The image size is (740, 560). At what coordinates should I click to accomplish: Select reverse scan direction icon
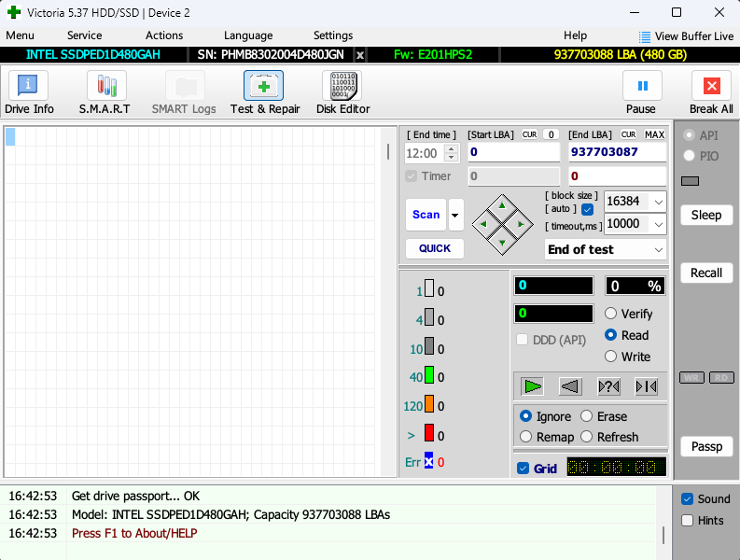pyautogui.click(x=570, y=386)
